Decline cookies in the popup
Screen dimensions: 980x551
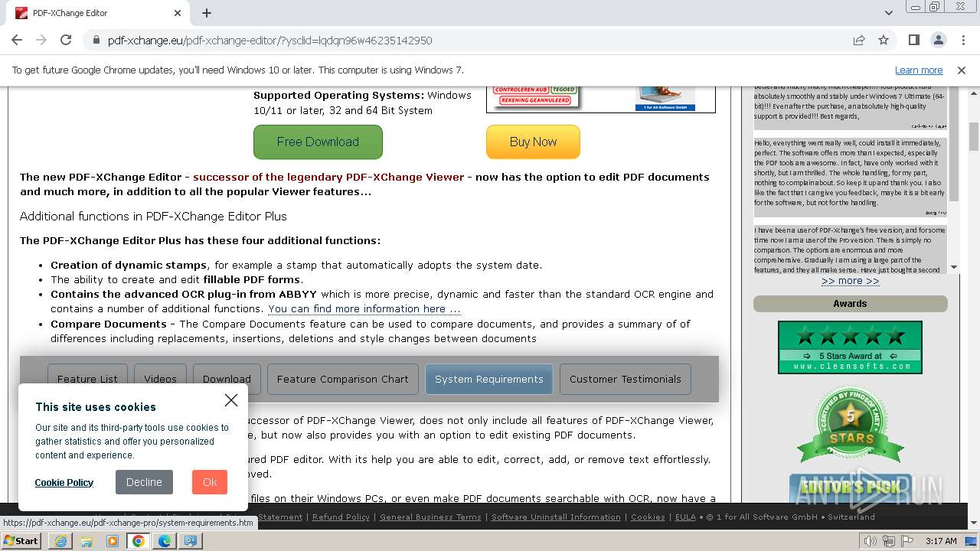coord(144,482)
